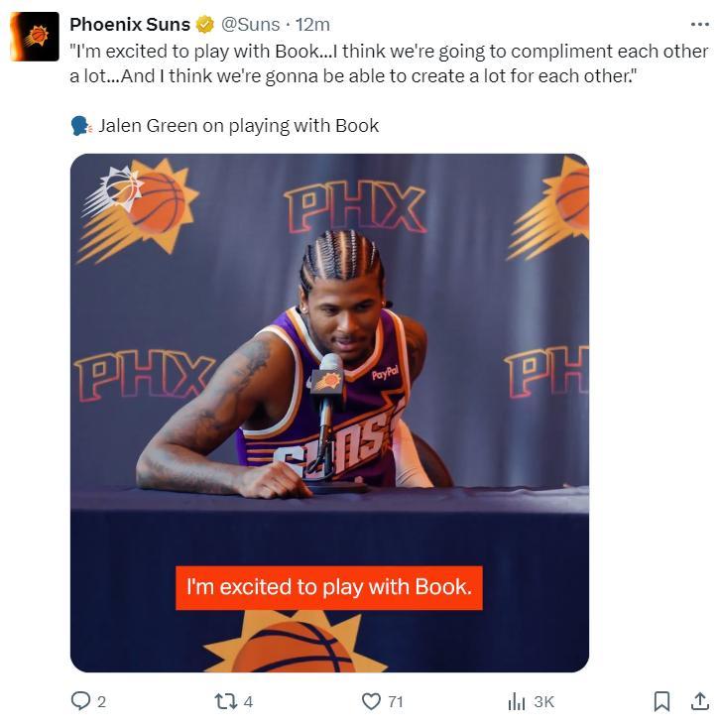The image size is (720, 728).
Task: Click the repost arrows icon
Action: [225, 701]
